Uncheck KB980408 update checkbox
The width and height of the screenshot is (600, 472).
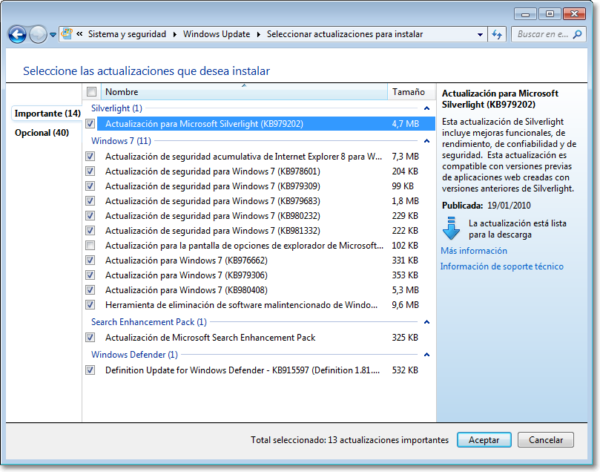(90, 290)
